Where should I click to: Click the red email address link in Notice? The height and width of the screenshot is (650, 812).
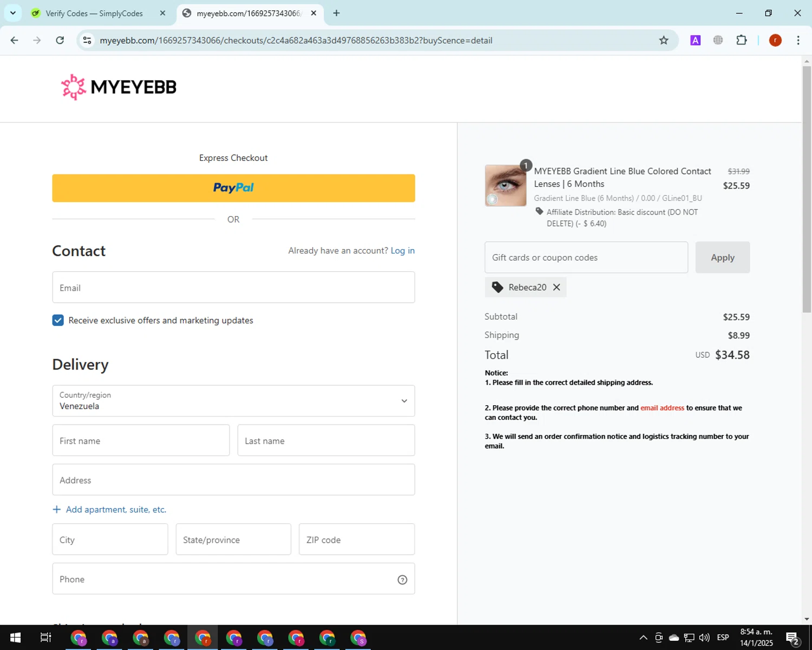[x=662, y=408]
